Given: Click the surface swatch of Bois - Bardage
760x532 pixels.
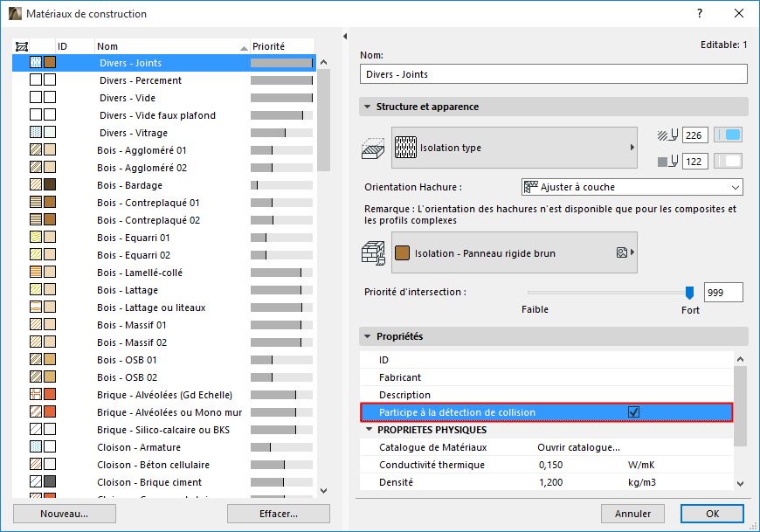Looking at the screenshot, I should [50, 184].
